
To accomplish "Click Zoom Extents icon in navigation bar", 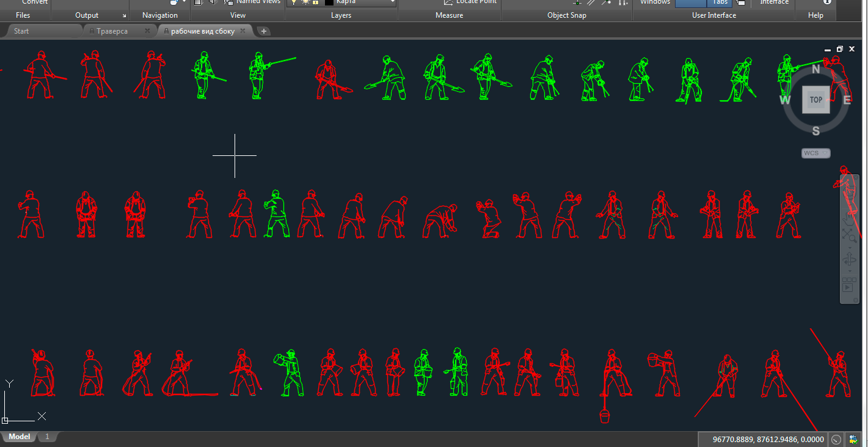I will tap(849, 235).
